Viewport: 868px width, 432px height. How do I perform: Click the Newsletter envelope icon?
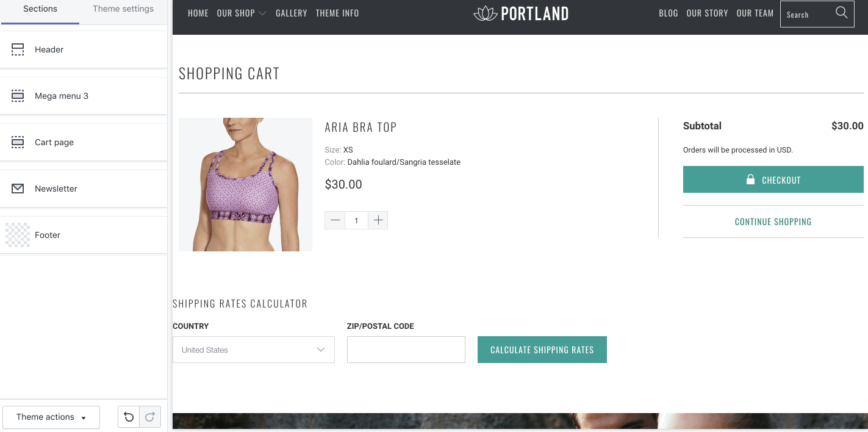click(18, 189)
